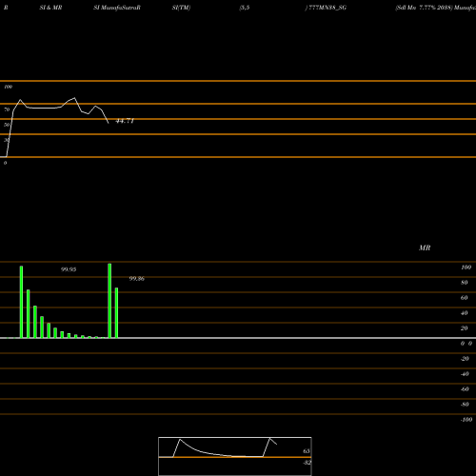This screenshot has height=476, width=476.
Task: Click the -100 label on MR axis
Action: 466,420
